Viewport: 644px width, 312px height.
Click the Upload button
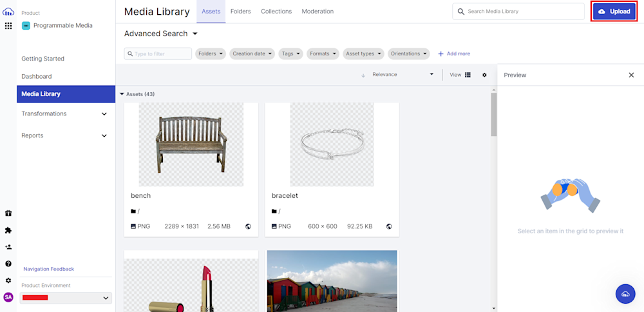614,12
